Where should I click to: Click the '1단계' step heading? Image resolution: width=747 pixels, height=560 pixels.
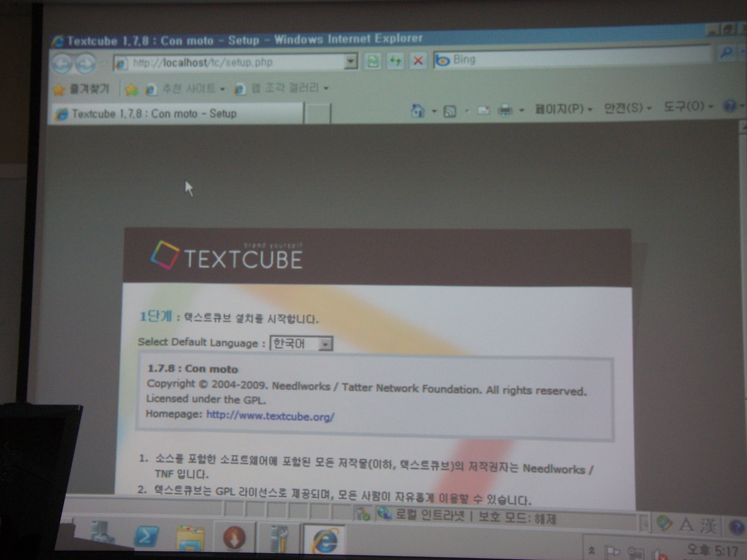tap(156, 317)
